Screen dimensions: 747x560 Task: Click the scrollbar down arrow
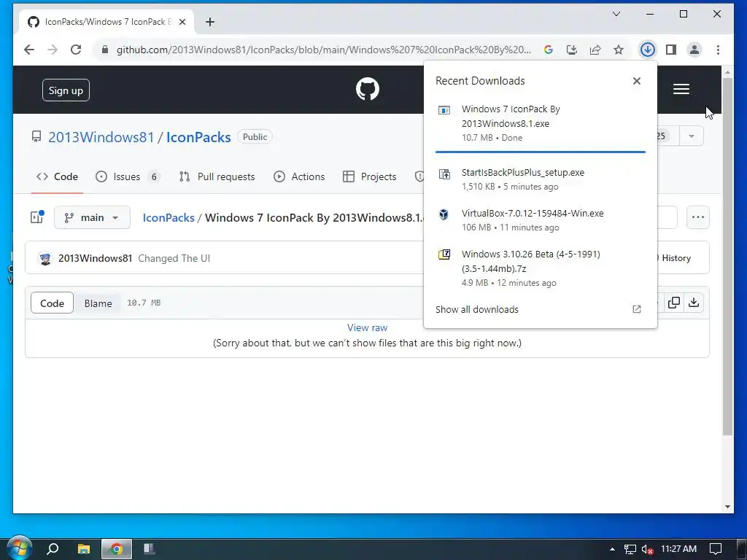[727, 507]
